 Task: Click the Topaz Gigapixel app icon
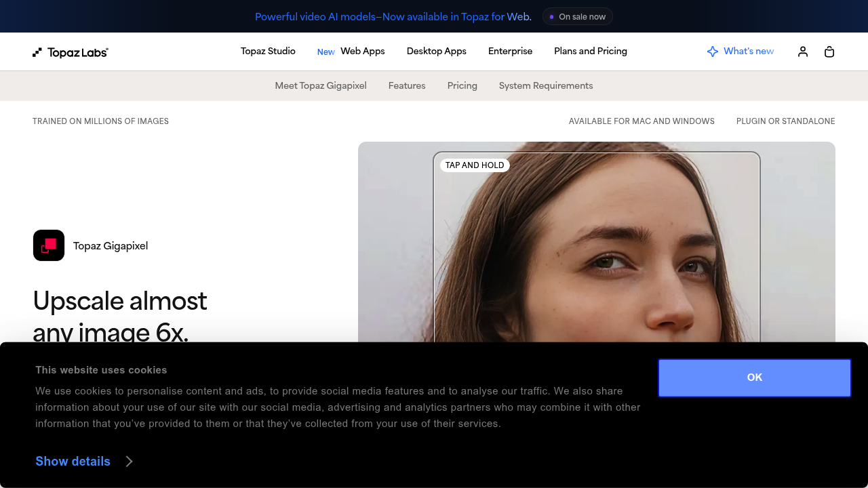(49, 245)
